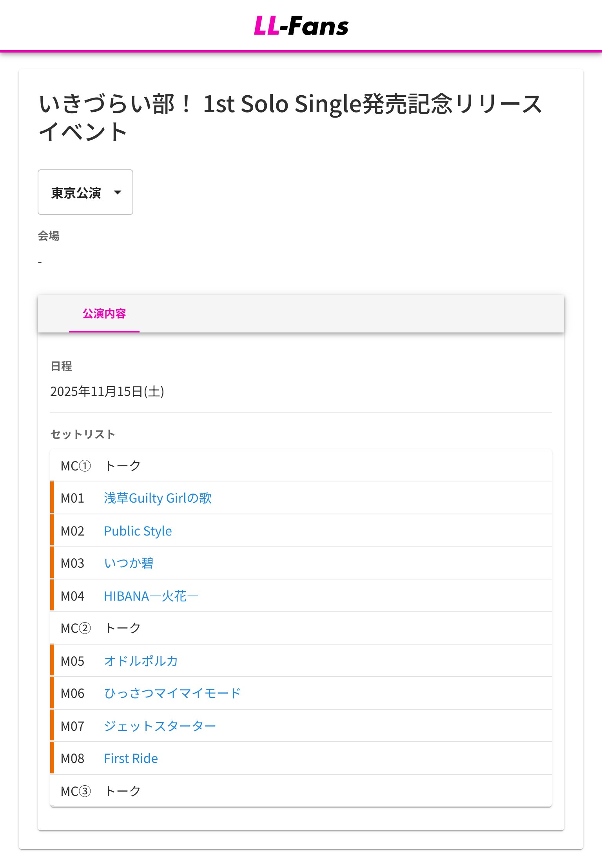Click the ジェットスターター song link
The image size is (602, 868).
click(160, 726)
